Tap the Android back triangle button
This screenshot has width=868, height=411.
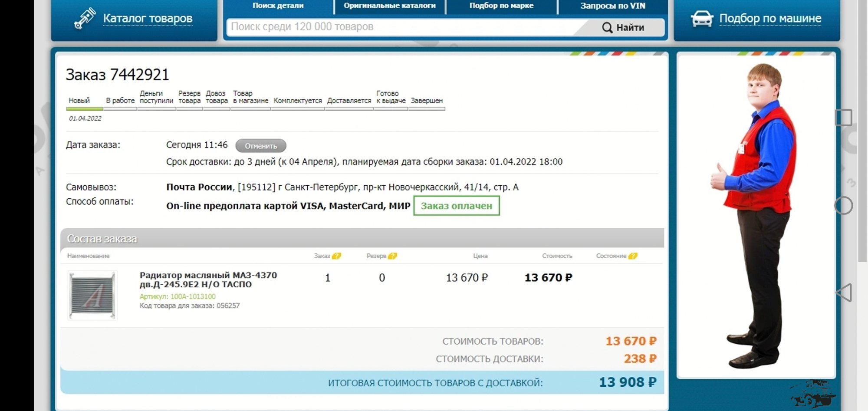844,293
